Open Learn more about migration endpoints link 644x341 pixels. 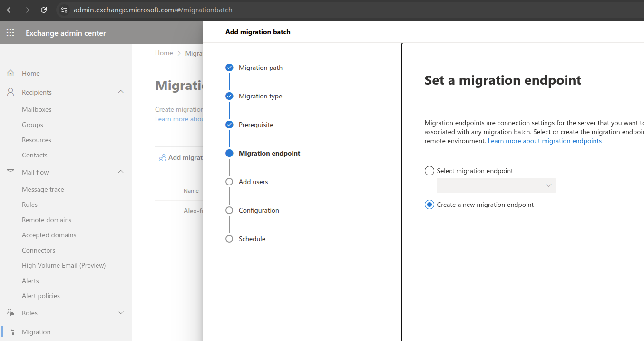point(545,141)
